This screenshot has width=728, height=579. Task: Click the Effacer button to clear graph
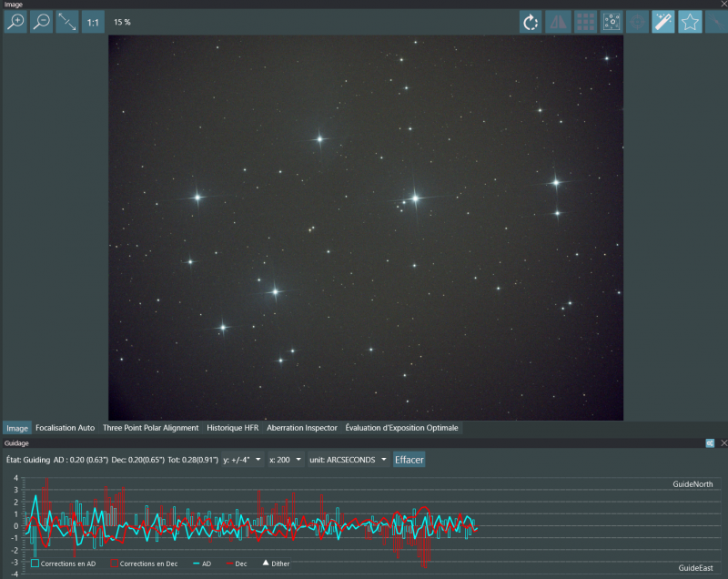pos(409,460)
